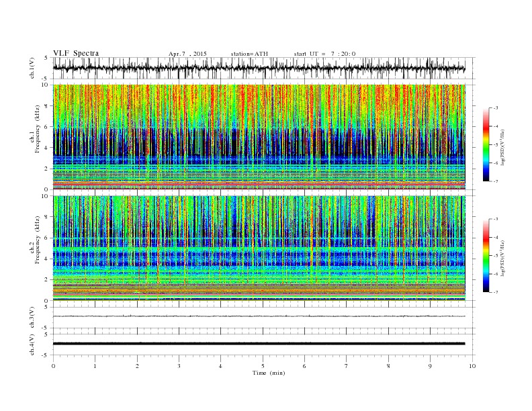Click the "ch.3(V)" axis label

32,318
